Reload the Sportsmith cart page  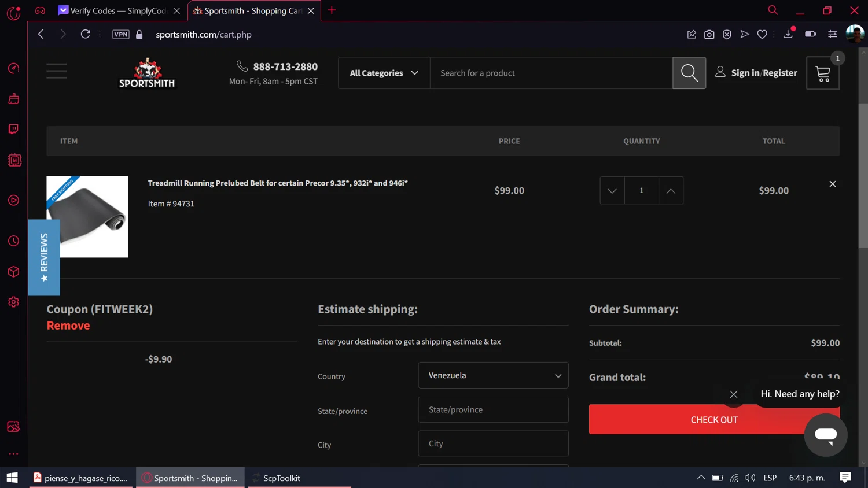[x=86, y=34]
